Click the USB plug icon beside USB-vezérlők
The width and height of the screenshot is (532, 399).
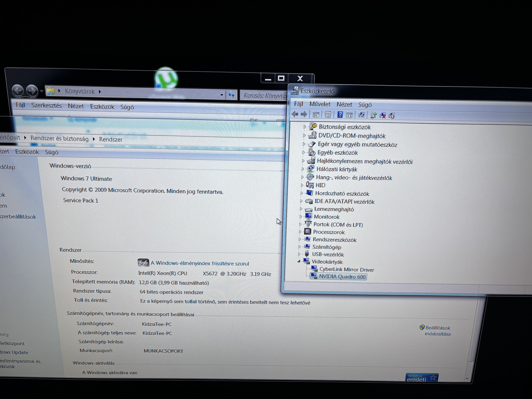(307, 254)
